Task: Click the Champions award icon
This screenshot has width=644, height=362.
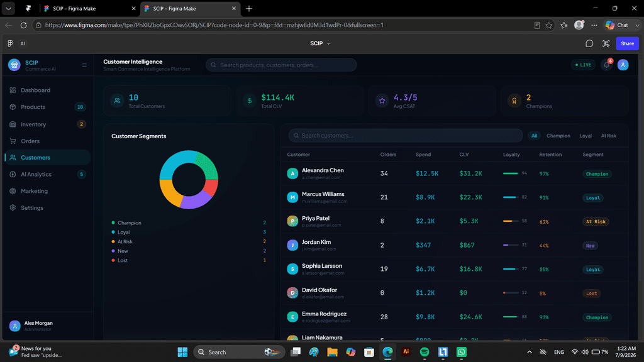Action: [514, 101]
